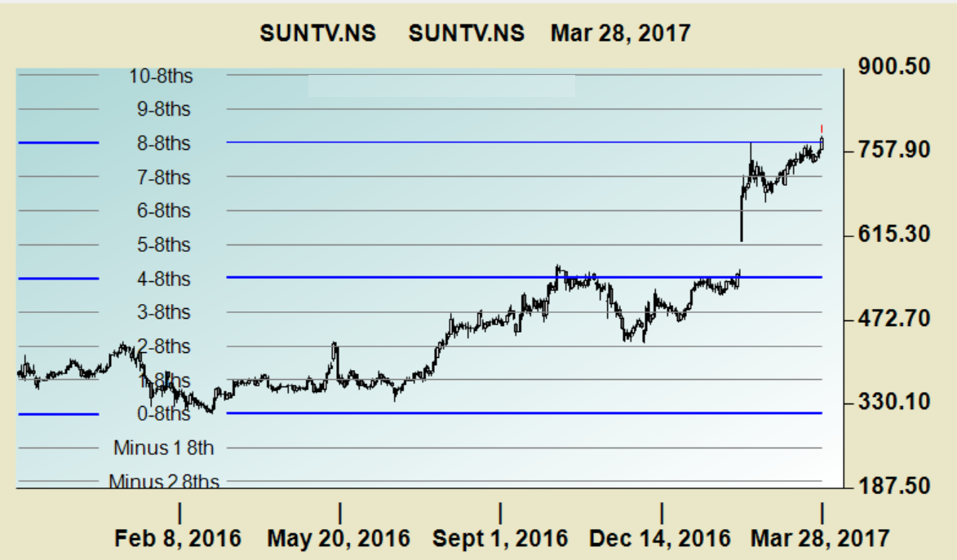957x560 pixels.
Task: Select the Dec 14, 2016 date label
Action: (x=660, y=539)
